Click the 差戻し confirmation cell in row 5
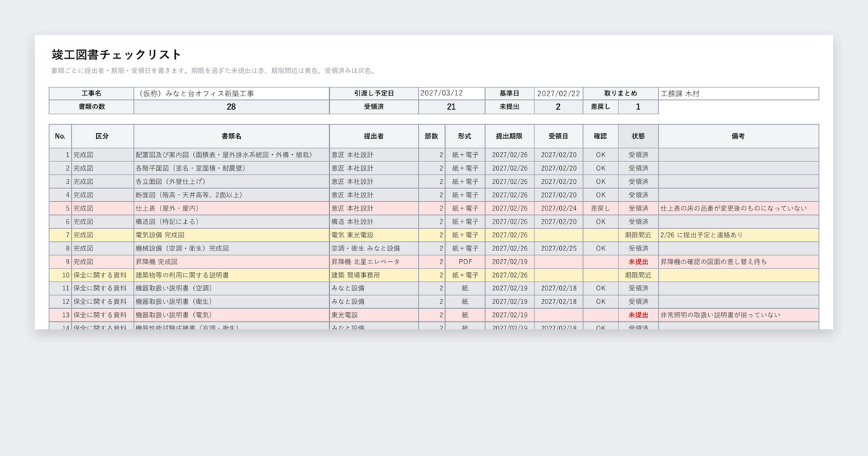Screen dimensions: 868x456 (601, 208)
